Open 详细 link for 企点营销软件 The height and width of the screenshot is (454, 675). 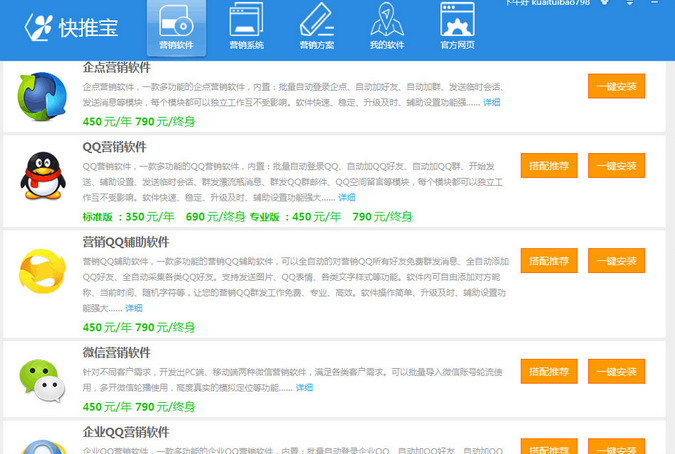pyautogui.click(x=492, y=102)
